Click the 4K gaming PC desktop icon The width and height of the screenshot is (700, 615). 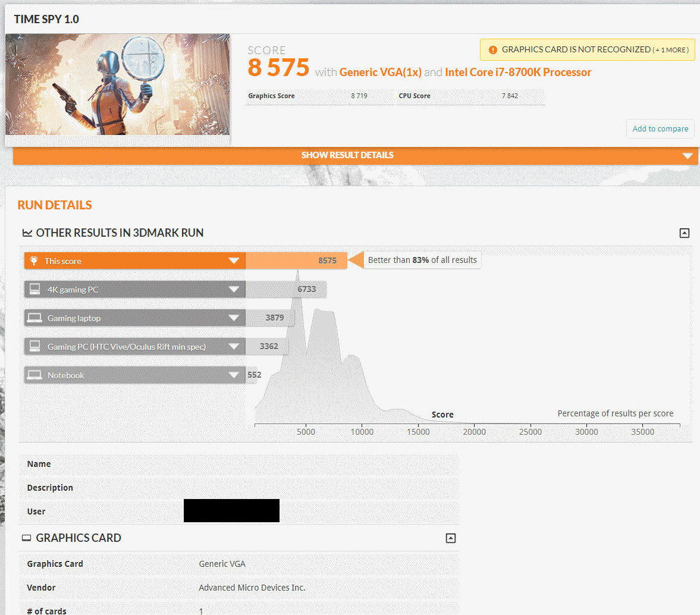point(35,289)
